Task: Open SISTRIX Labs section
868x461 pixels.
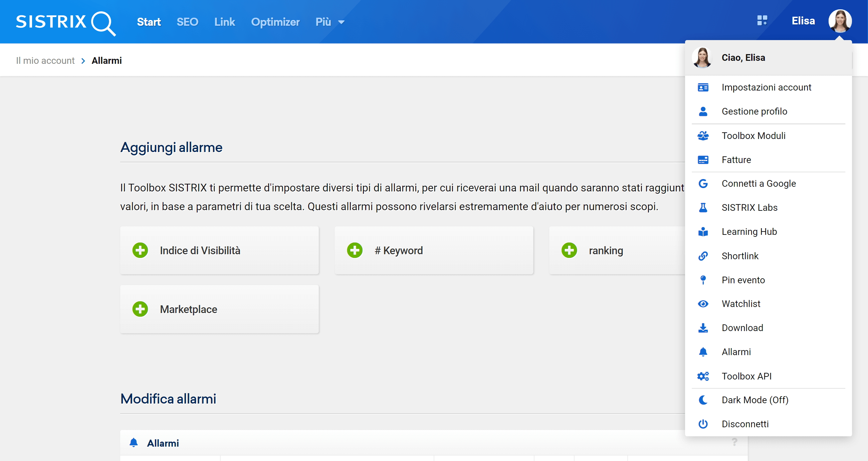Action: click(x=750, y=208)
